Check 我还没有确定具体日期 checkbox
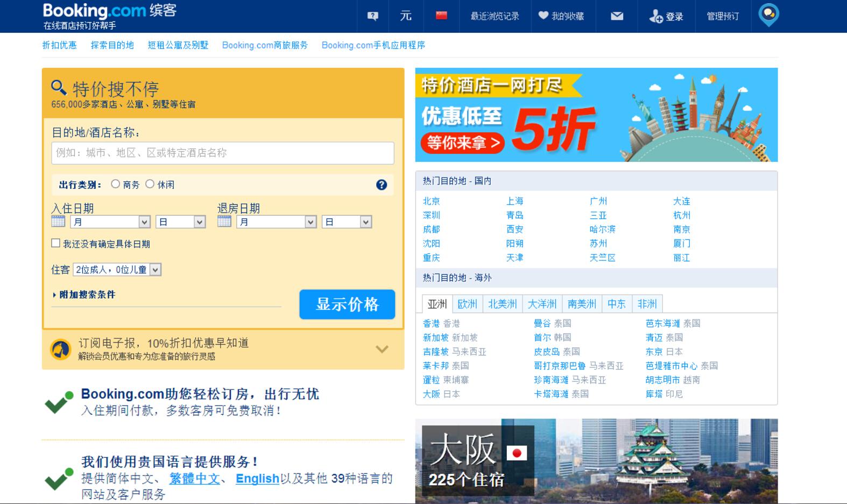 (x=55, y=243)
